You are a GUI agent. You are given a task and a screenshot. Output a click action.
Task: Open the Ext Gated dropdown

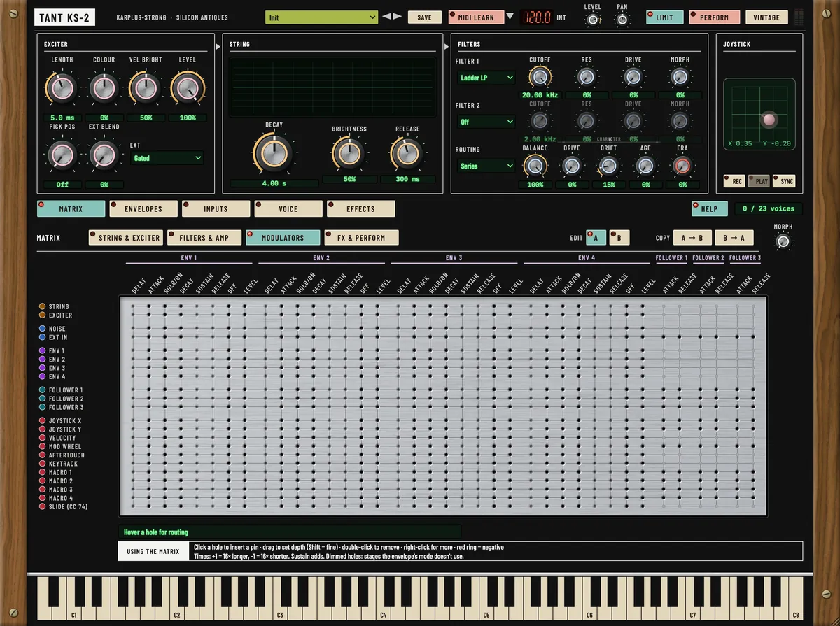point(167,158)
